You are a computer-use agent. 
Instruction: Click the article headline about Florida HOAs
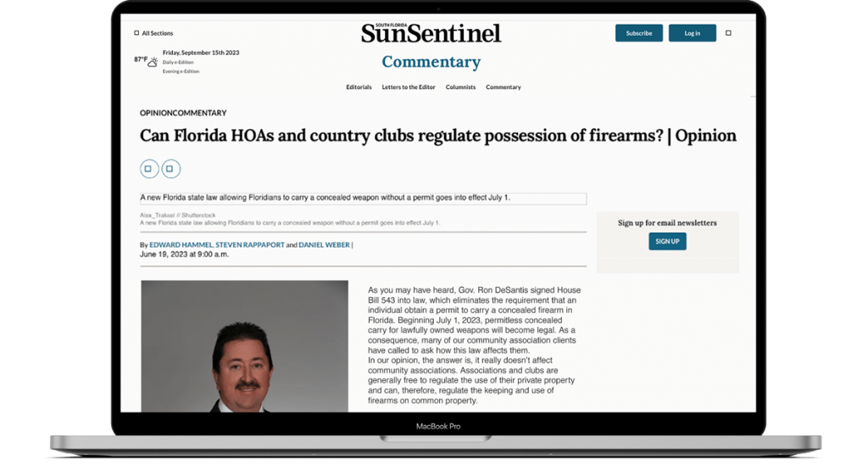[x=438, y=136]
